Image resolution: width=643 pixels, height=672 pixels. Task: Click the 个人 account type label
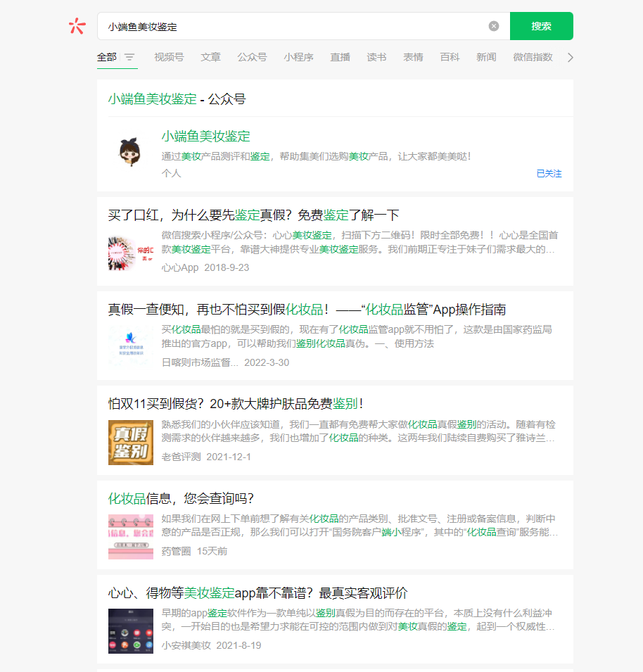[x=172, y=173]
